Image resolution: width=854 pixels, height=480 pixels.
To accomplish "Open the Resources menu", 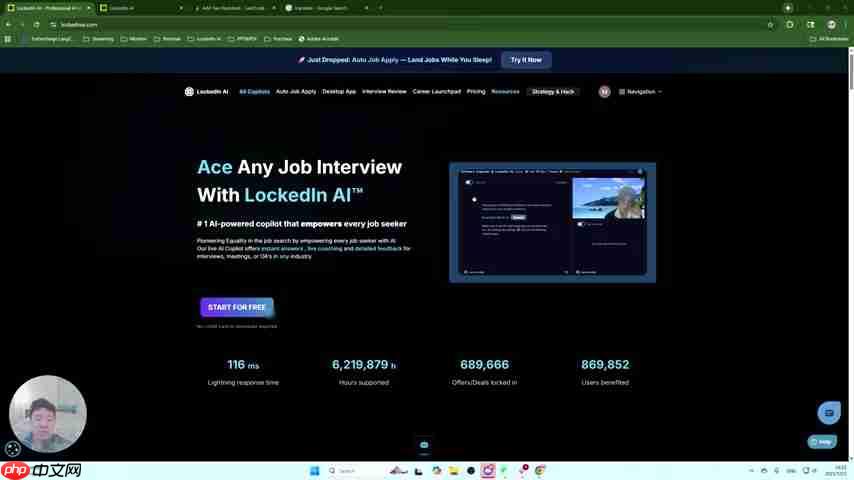I will click(x=505, y=92).
